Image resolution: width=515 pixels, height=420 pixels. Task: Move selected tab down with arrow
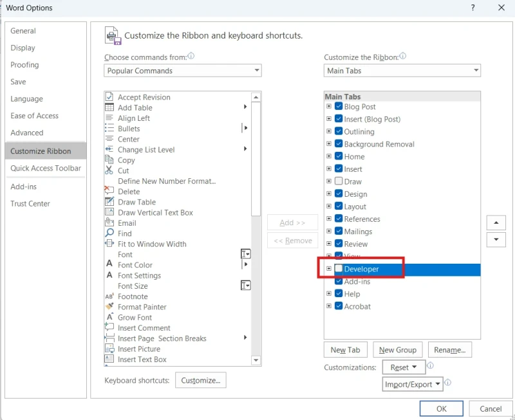tap(496, 239)
